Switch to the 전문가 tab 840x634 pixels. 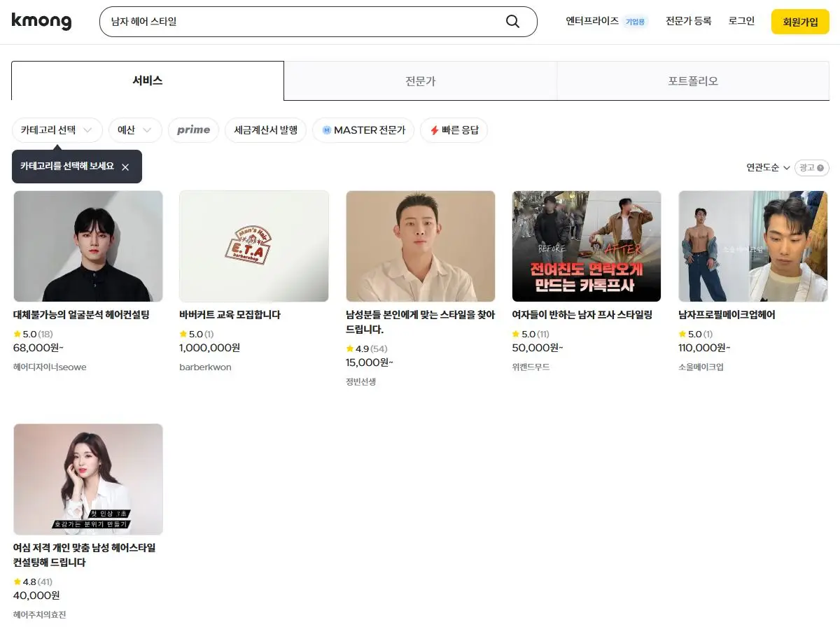coord(420,80)
